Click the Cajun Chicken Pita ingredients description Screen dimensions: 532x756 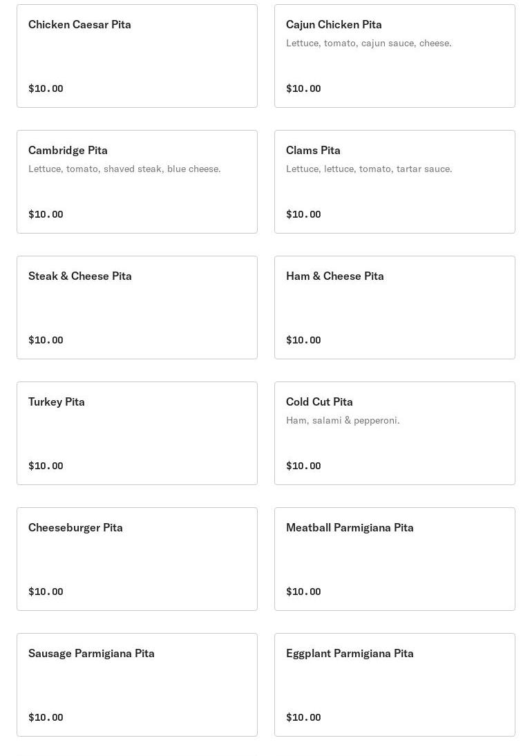(x=368, y=43)
